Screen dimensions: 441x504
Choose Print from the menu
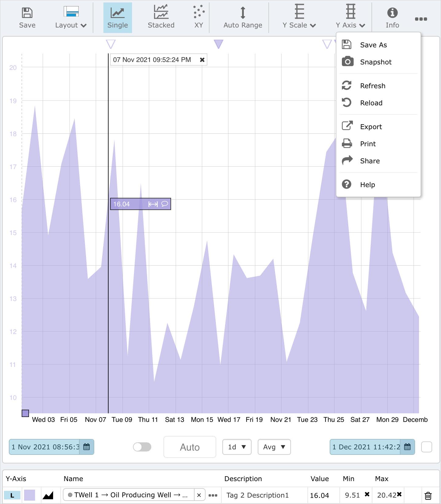pos(378,144)
